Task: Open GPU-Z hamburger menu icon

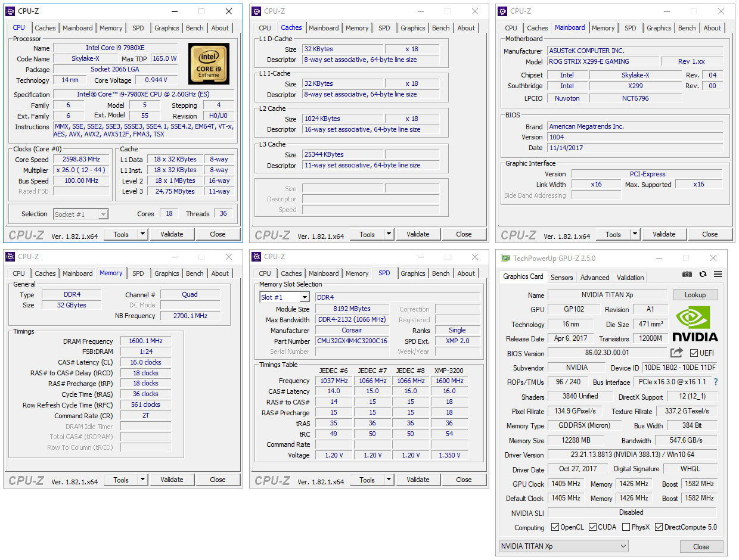Action: [718, 274]
